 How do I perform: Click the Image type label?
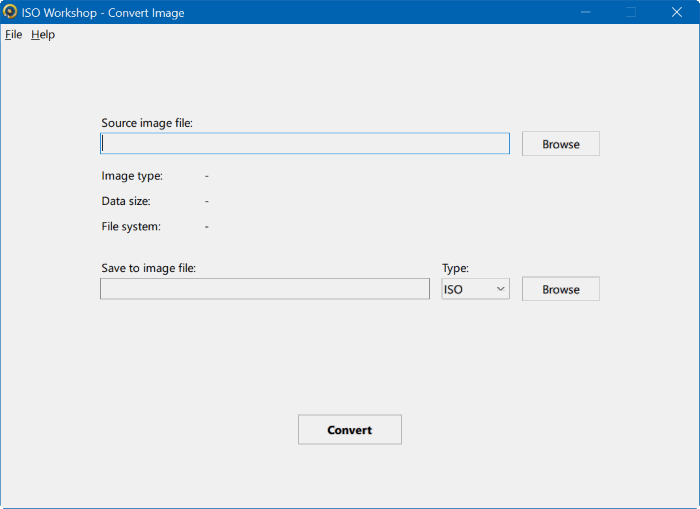(x=132, y=176)
